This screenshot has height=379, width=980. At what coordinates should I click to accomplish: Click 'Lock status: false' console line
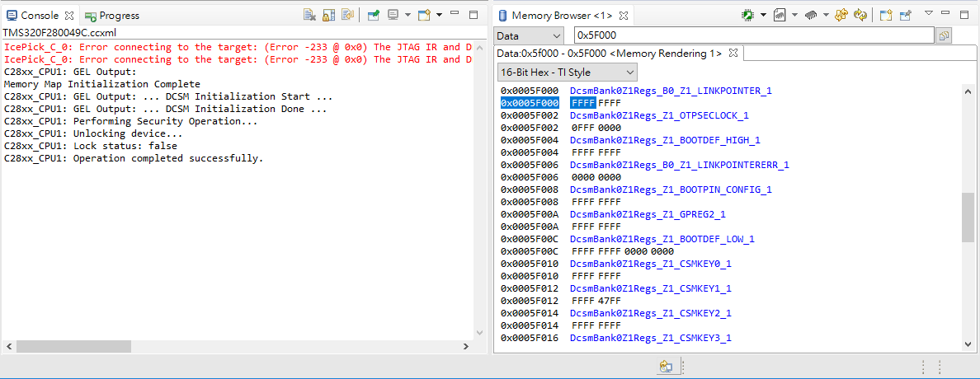(91, 146)
